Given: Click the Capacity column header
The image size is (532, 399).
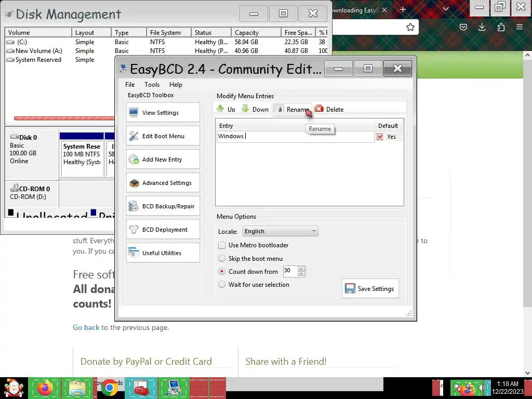Looking at the screenshot, I should [256, 33].
